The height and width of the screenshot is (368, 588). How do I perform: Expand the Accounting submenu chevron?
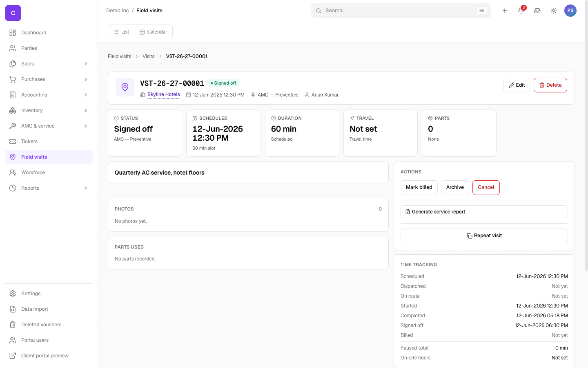(x=86, y=95)
